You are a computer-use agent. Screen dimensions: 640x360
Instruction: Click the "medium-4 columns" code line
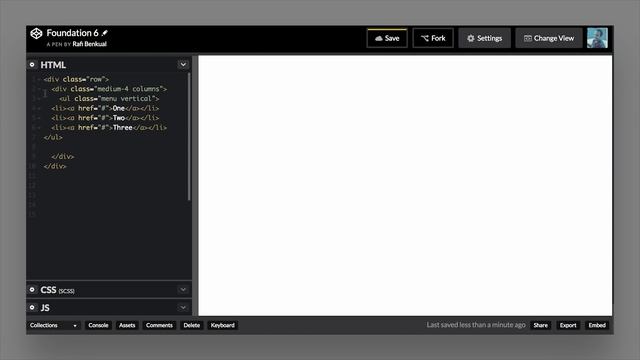point(109,89)
